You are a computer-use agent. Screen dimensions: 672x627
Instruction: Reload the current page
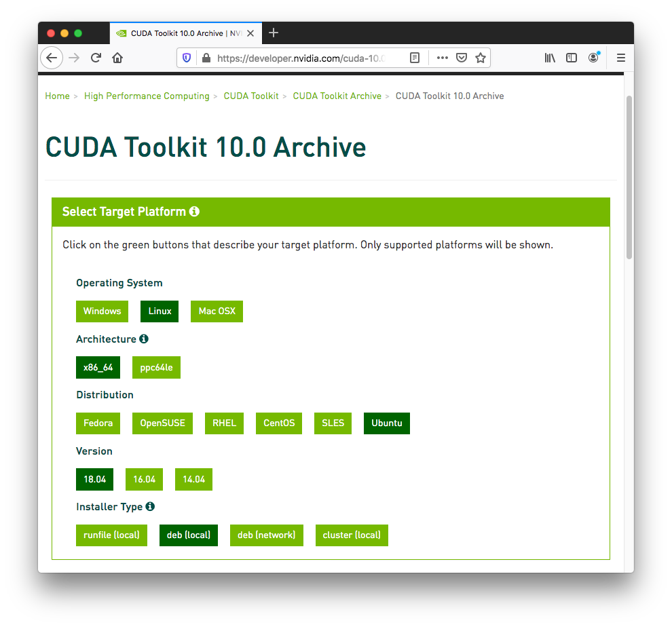[96, 58]
